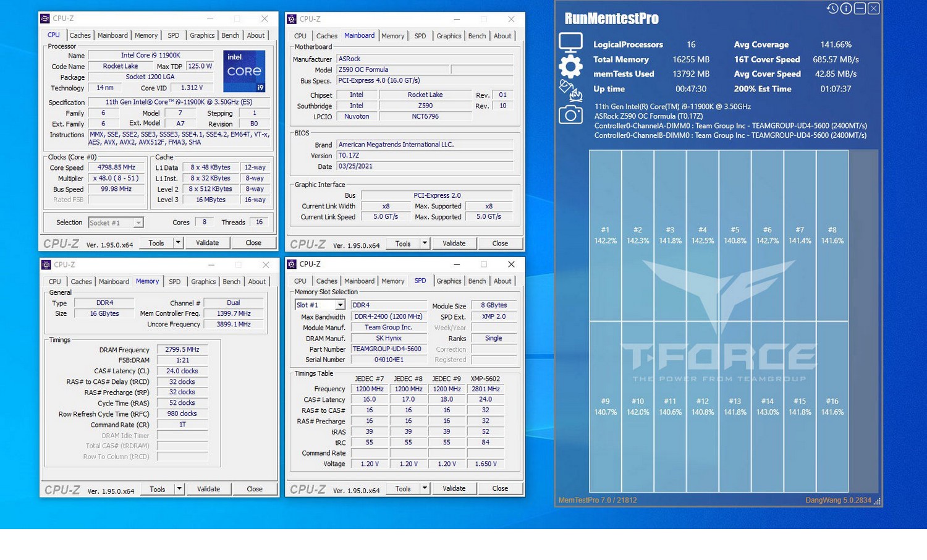Image resolution: width=927 pixels, height=560 pixels.
Task: Click the motherboard Model field Z590 OC Formula
Action: coord(393,70)
